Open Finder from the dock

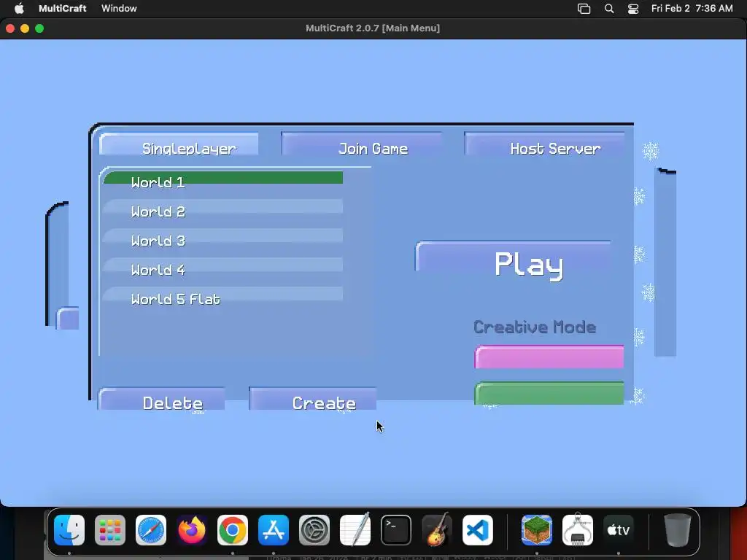(69, 530)
